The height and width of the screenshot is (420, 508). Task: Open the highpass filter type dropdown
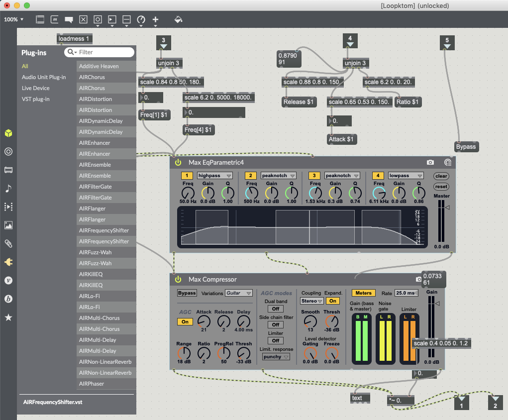coord(215,176)
